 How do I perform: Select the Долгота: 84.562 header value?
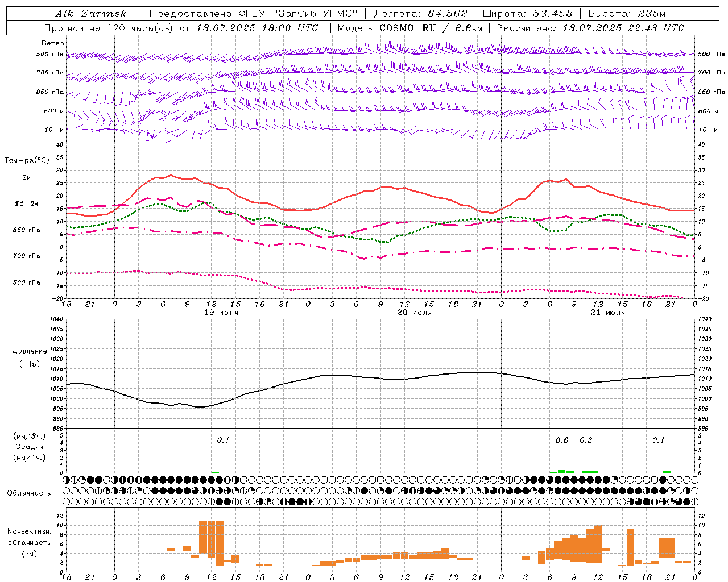420,14
